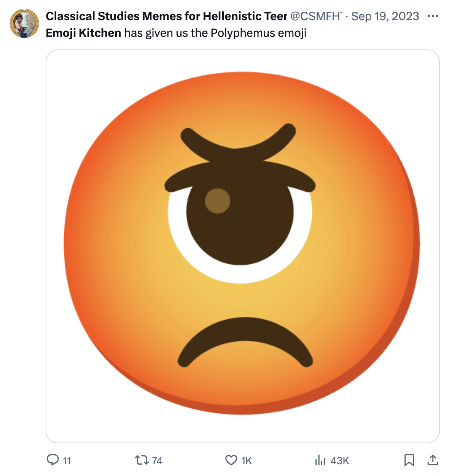Image resolution: width=452 pixels, height=476 pixels.
Task: Click the reply count of 11
Action: 67,461
